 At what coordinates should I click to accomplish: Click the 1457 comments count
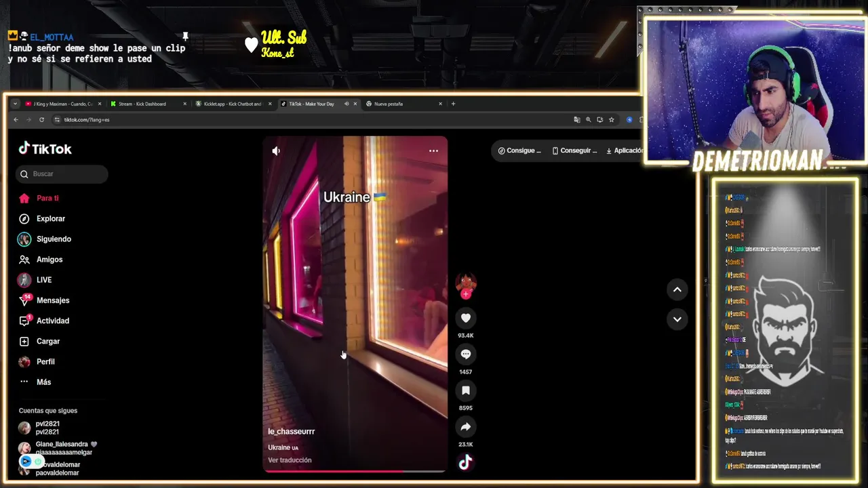click(x=466, y=372)
